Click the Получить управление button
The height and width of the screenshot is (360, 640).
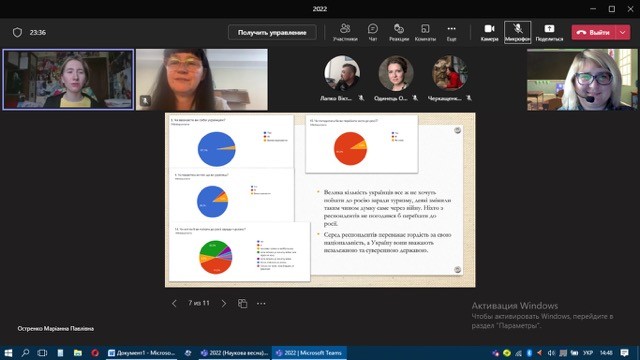(272, 32)
